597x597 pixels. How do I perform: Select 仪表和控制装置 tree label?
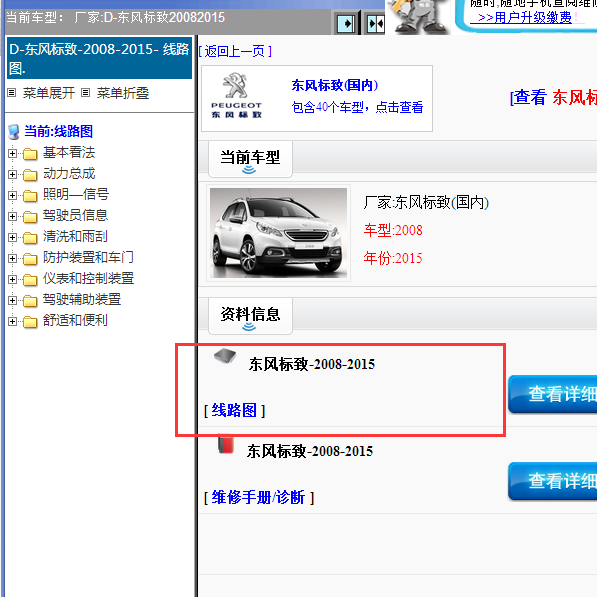(x=88, y=278)
